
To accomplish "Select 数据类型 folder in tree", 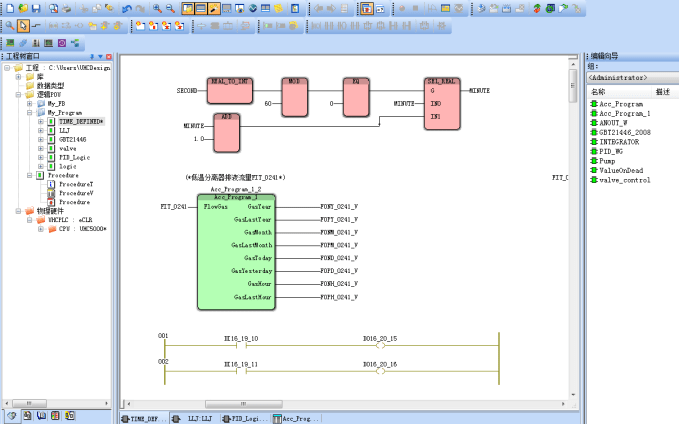I will pos(50,86).
